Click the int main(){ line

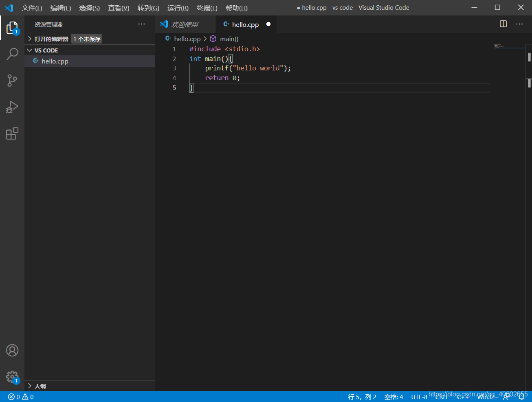click(211, 59)
